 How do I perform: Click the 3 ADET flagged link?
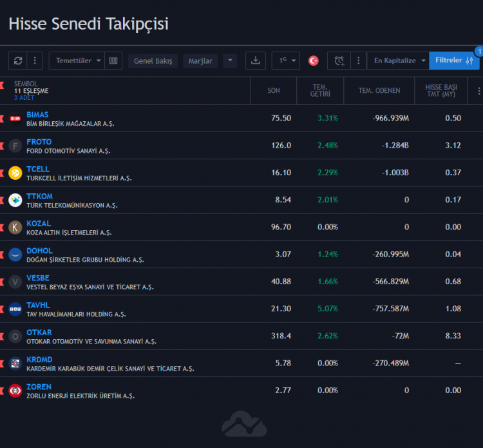[x=24, y=98]
